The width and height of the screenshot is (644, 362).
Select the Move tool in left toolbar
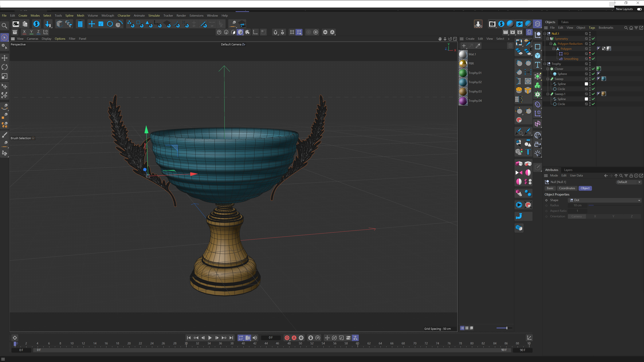5,58
